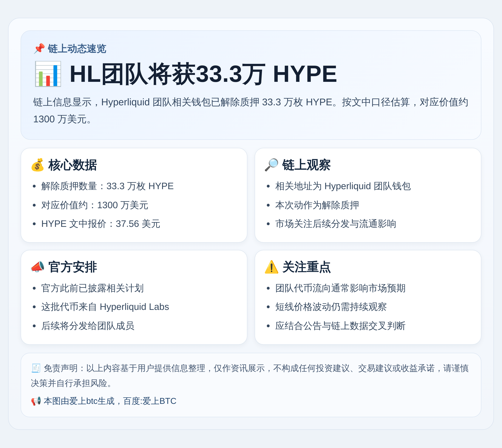Click the warning triangle icon by 关注重点
The width and height of the screenshot is (502, 448).
tap(271, 267)
